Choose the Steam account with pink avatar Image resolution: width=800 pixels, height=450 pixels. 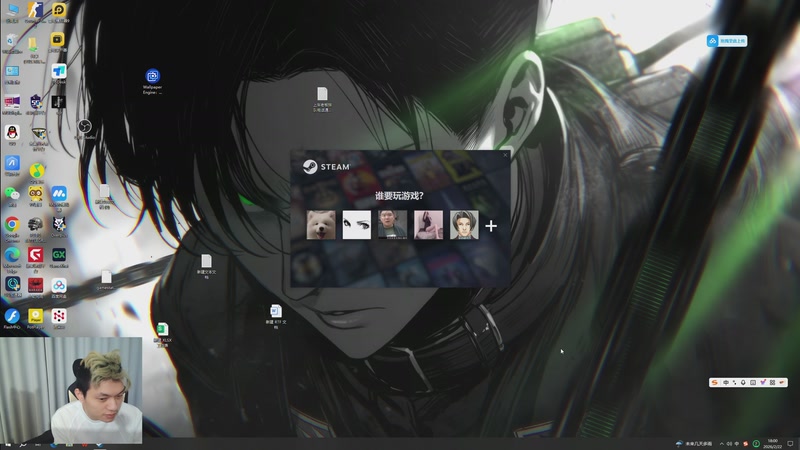[x=428, y=224]
